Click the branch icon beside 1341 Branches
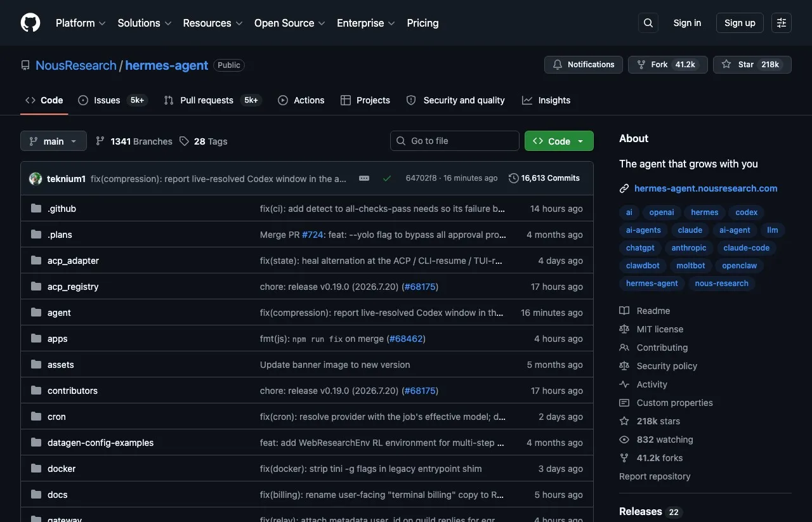Screen dimensions: 812x522 pos(100,141)
